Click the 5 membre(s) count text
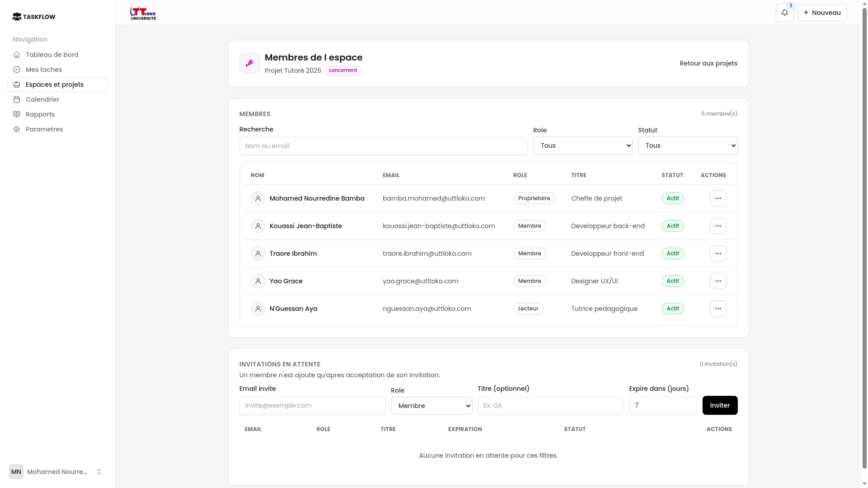Image resolution: width=868 pixels, height=488 pixels. [x=719, y=114]
